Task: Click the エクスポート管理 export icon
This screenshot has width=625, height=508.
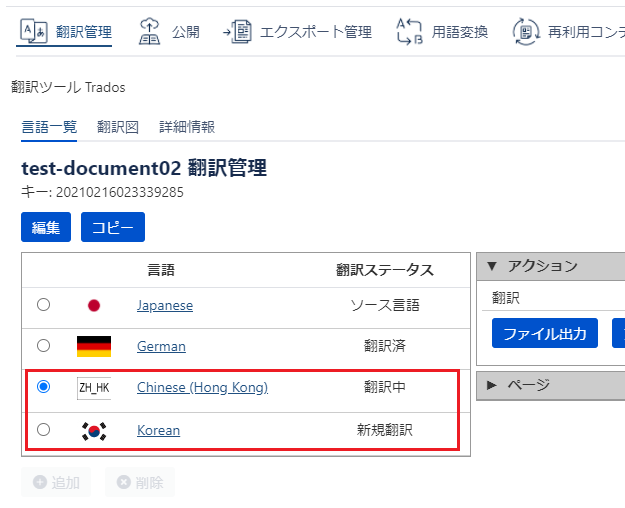Action: tap(237, 31)
